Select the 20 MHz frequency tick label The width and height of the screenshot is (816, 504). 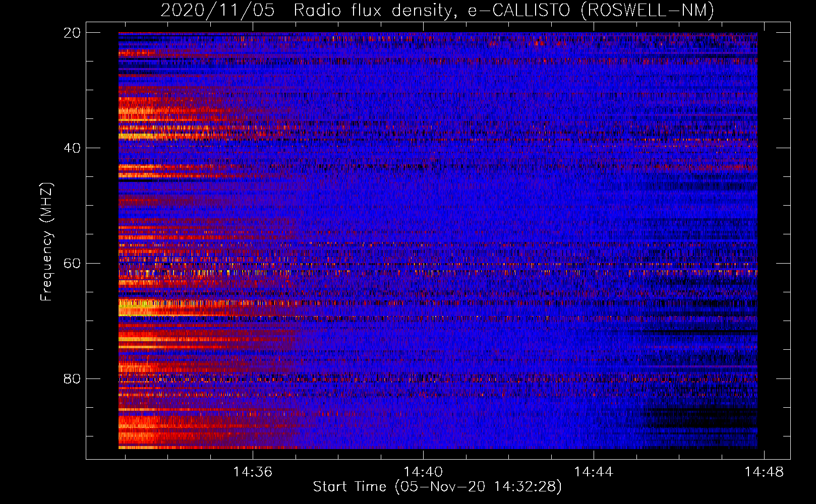tap(72, 33)
